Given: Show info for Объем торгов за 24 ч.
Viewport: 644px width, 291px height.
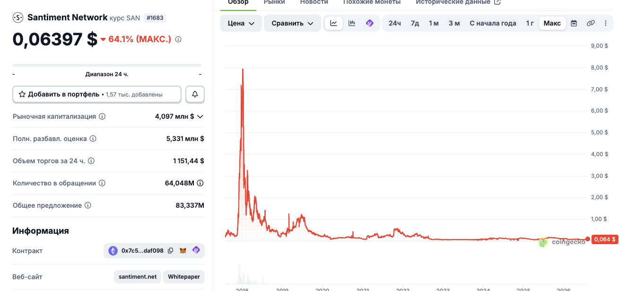Looking at the screenshot, I should [91, 161].
